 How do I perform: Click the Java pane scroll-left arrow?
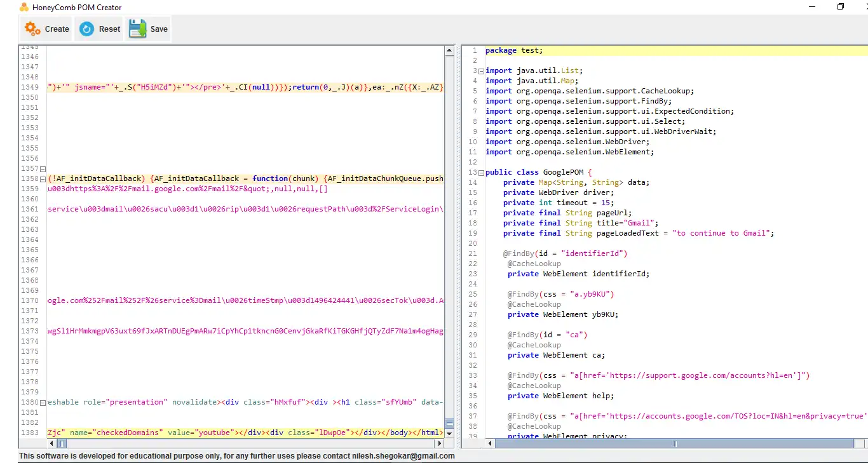(490, 443)
